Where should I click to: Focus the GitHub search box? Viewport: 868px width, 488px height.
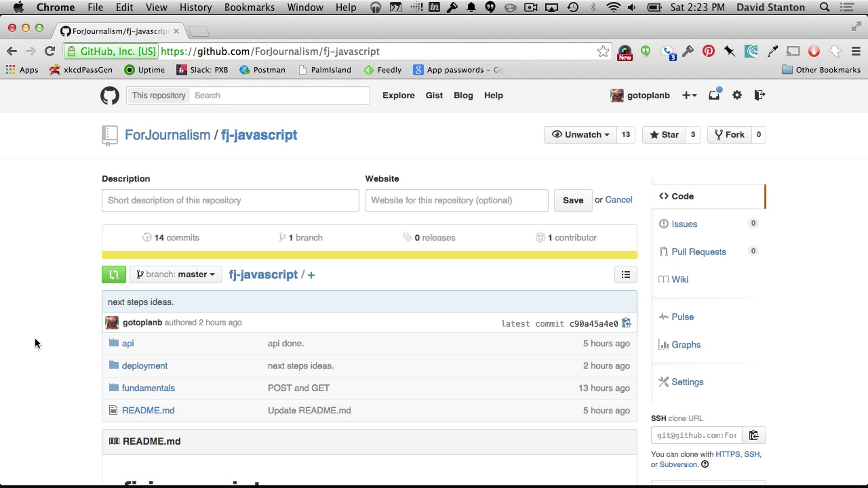click(x=279, y=95)
